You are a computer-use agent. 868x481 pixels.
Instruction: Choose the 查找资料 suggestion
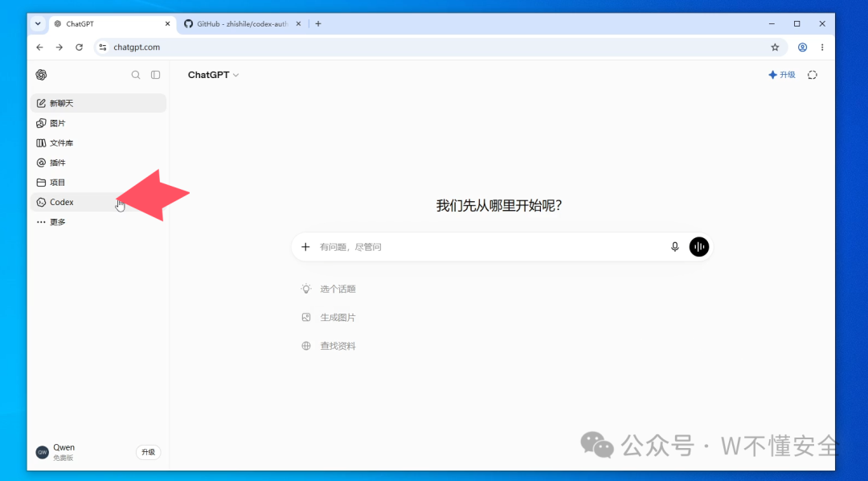[x=329, y=346]
